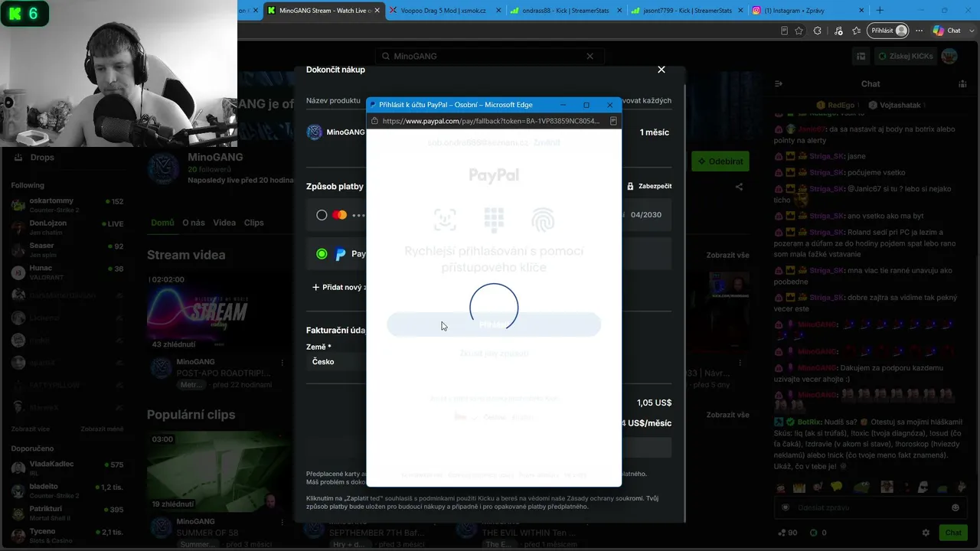
Task: Open bladeito recommended channel
Action: (x=67, y=490)
